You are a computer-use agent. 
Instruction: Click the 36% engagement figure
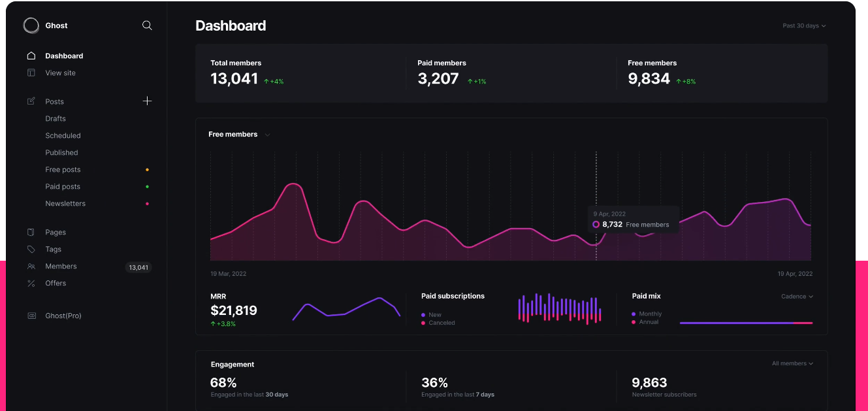click(x=434, y=382)
